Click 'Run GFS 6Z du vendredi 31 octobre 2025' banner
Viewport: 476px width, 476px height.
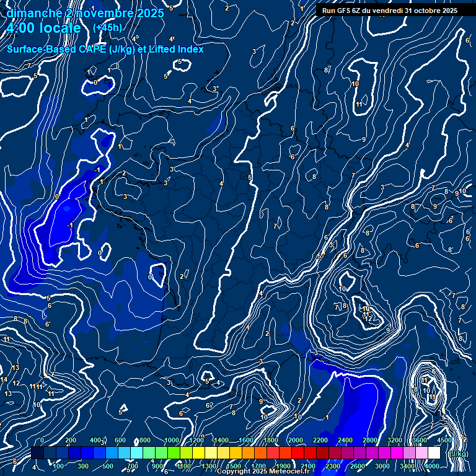point(390,11)
